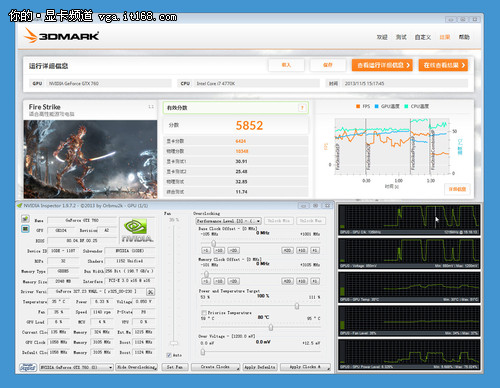The height and width of the screenshot is (388, 500).
Task: Increase memory clock offset by 1
Action: [x=315, y=281]
